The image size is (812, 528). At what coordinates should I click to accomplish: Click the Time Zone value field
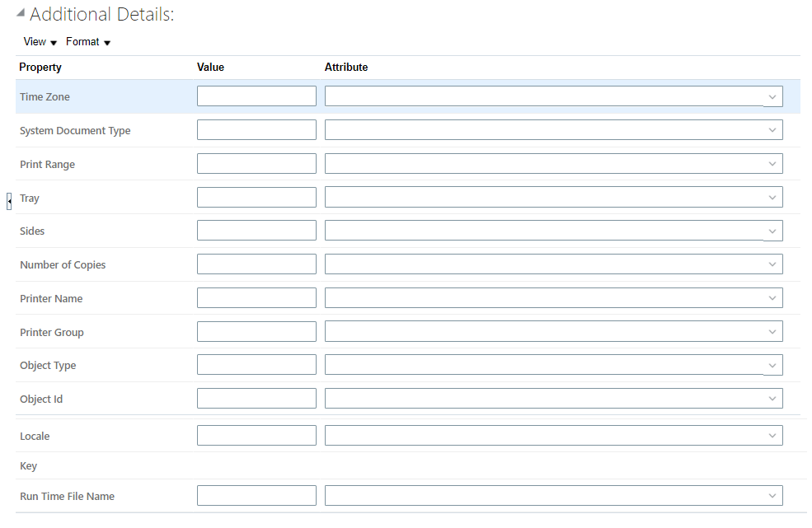click(256, 96)
